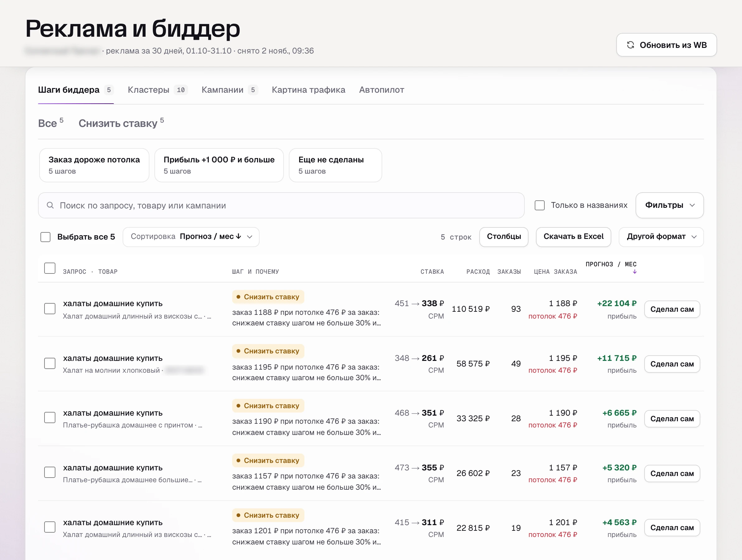
Task: Select the Шаги биддера tab
Action: pos(76,90)
